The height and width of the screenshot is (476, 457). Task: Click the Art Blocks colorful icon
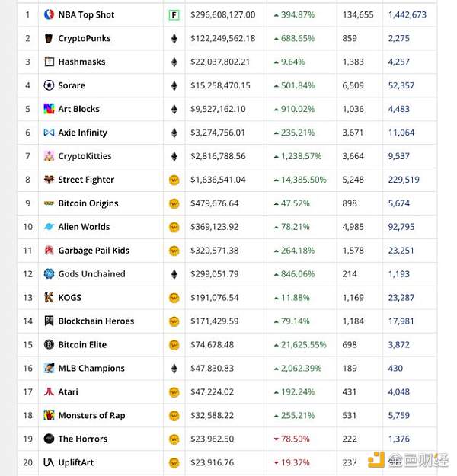tap(50, 109)
